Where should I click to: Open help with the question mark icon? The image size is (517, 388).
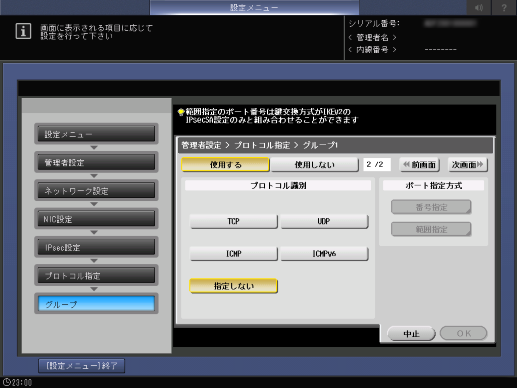(504, 7)
